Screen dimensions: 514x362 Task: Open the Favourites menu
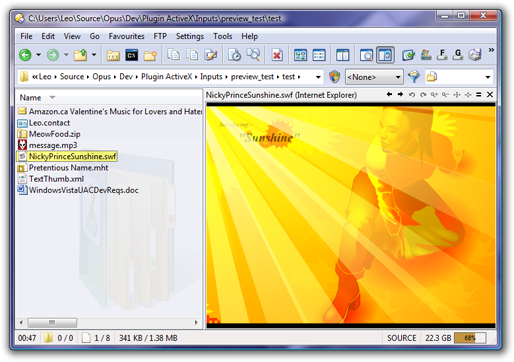pos(126,36)
